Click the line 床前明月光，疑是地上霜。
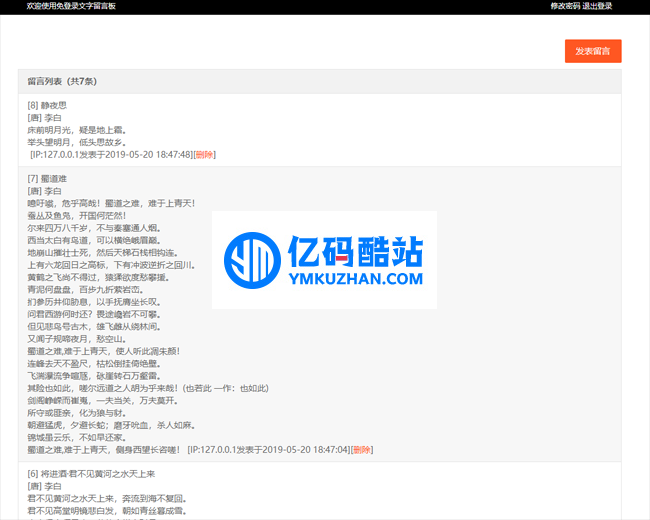This screenshot has height=520, width=650. pos(77,130)
